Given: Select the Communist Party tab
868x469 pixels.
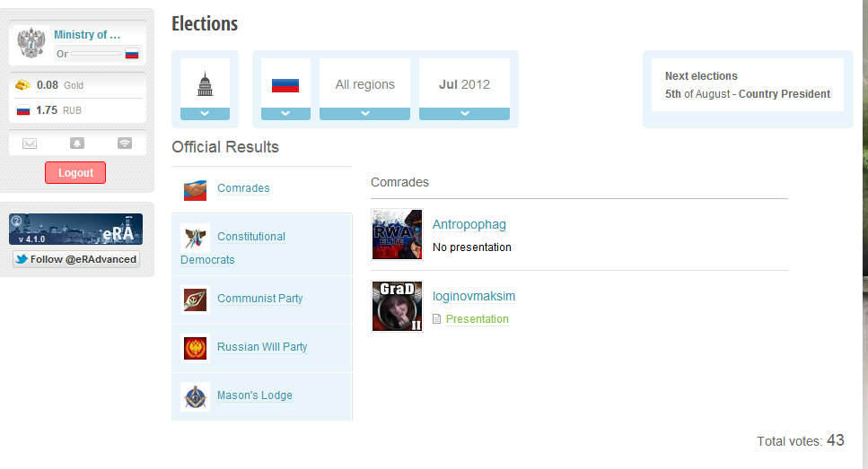Looking at the screenshot, I should 259,299.
